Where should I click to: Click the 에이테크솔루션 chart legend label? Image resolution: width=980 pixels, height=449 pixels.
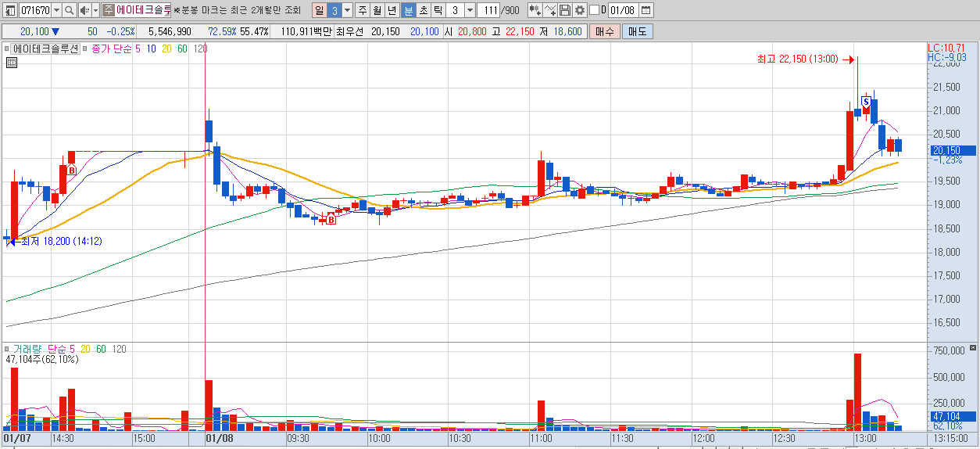[46, 48]
